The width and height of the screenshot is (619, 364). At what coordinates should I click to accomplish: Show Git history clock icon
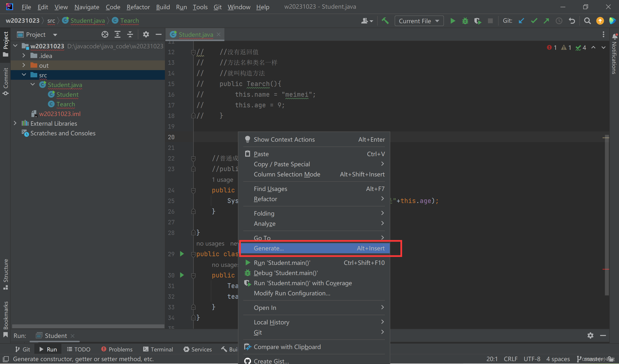coord(559,21)
